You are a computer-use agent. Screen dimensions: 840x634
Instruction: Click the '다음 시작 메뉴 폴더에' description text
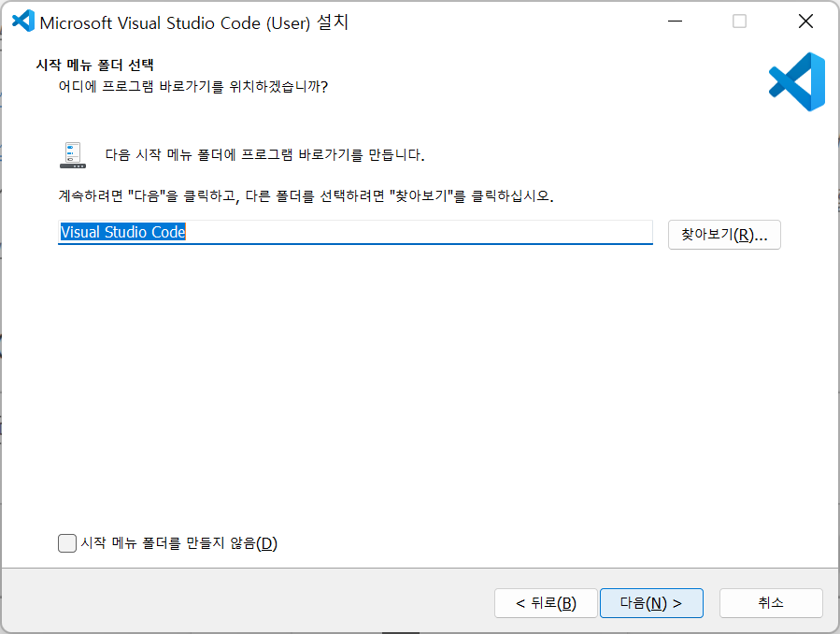tap(264, 155)
